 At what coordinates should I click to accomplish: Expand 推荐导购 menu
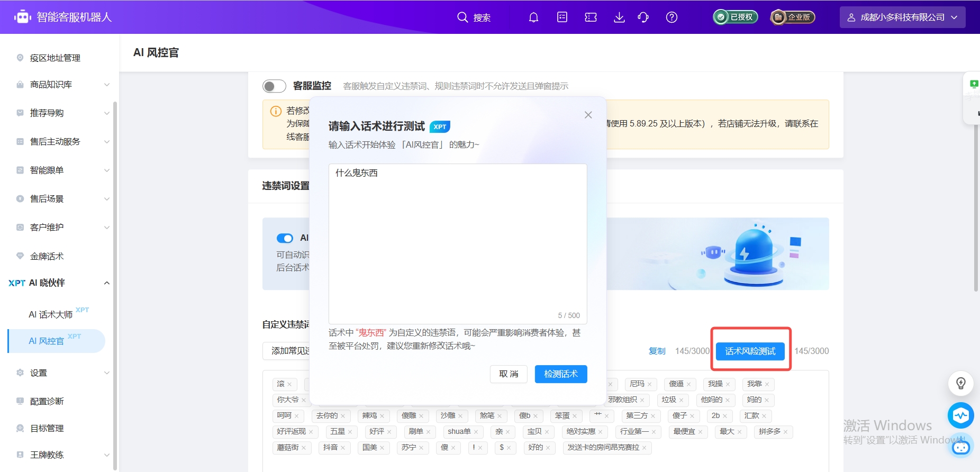106,113
